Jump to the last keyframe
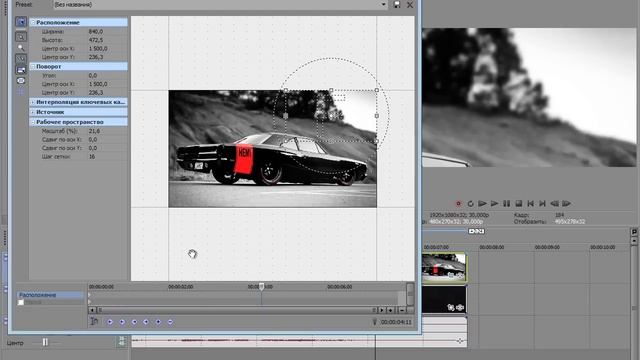The width and height of the screenshot is (640, 360). [146, 322]
